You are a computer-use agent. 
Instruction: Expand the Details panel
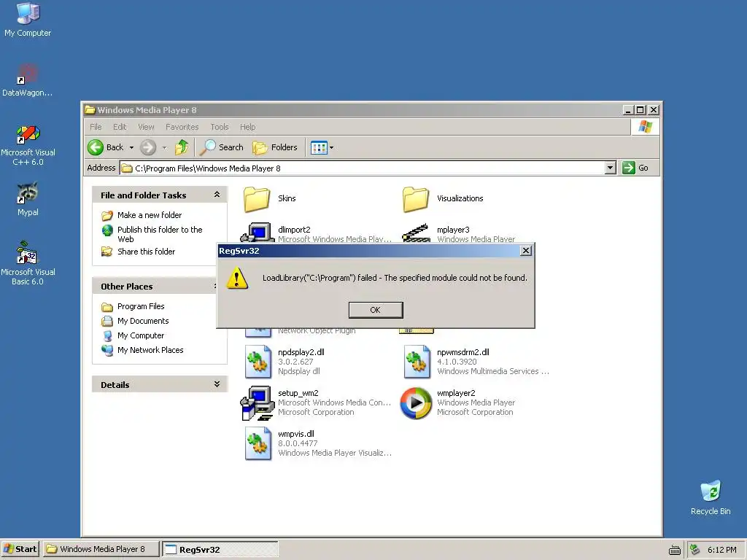click(x=217, y=384)
